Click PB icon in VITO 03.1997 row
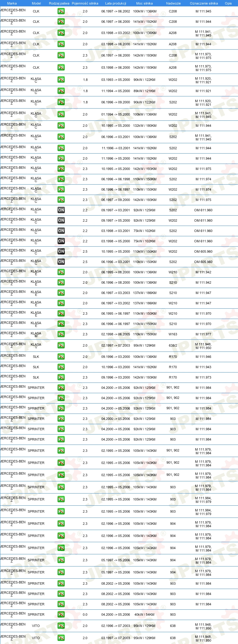The image size is (238, 644). pyautogui.click(x=61, y=638)
